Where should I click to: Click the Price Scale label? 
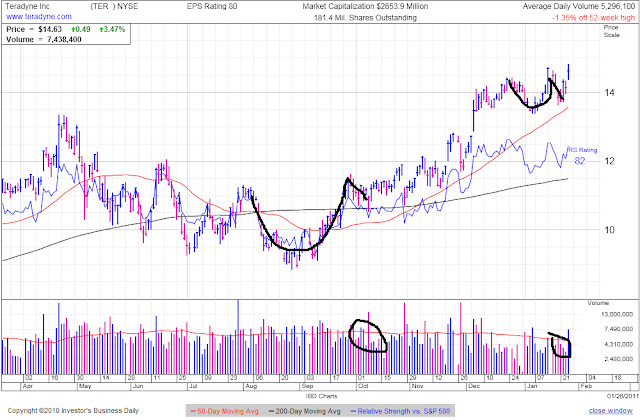[x=611, y=31]
